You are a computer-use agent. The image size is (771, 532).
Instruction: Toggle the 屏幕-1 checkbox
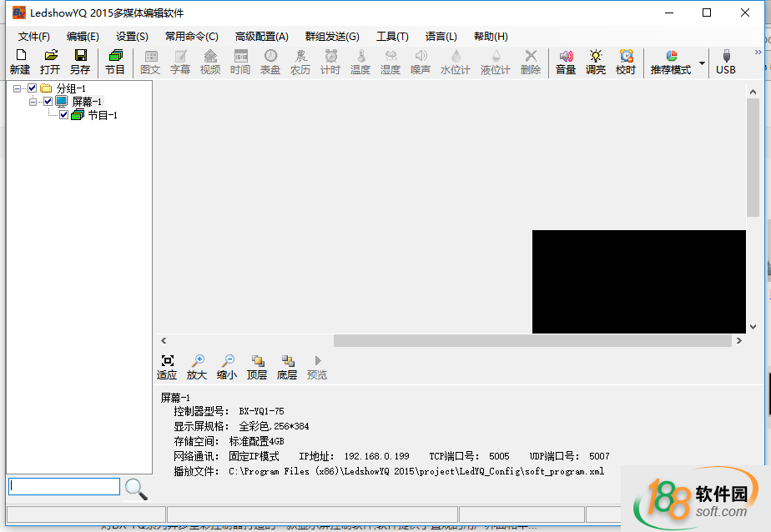48,102
